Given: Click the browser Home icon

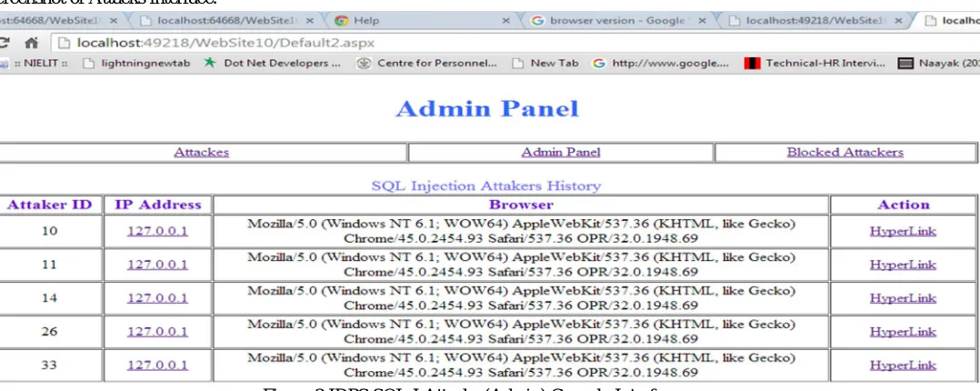Looking at the screenshot, I should pos(31,43).
